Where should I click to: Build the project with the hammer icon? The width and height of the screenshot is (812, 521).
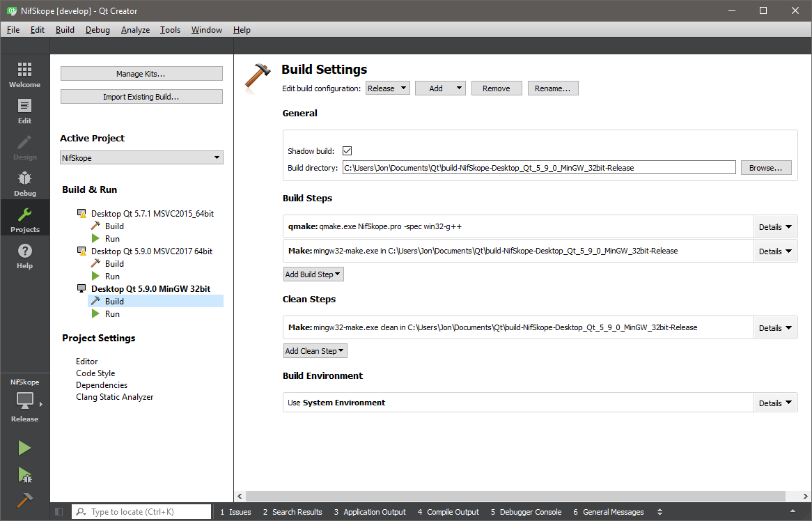(24, 499)
